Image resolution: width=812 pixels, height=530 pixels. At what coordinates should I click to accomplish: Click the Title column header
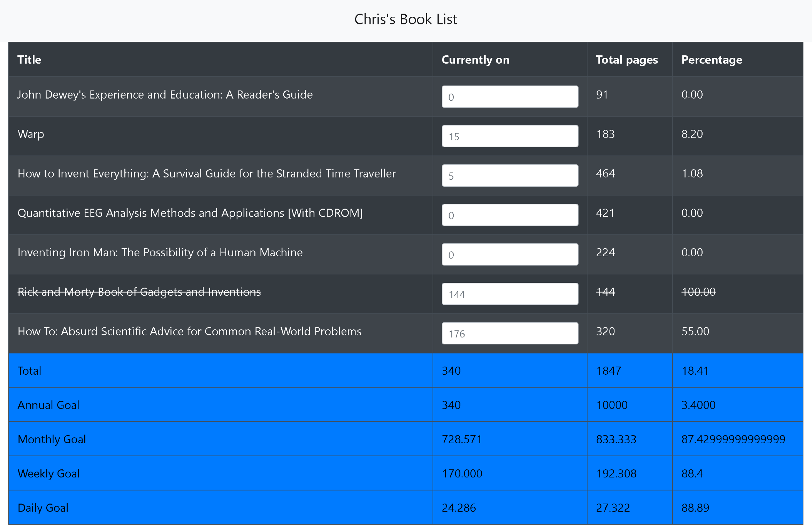pos(29,60)
